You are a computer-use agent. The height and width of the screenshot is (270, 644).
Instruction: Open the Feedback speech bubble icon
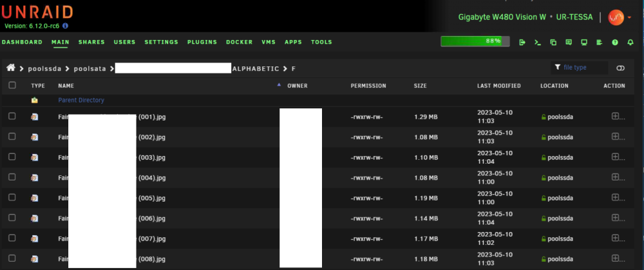tap(569, 42)
